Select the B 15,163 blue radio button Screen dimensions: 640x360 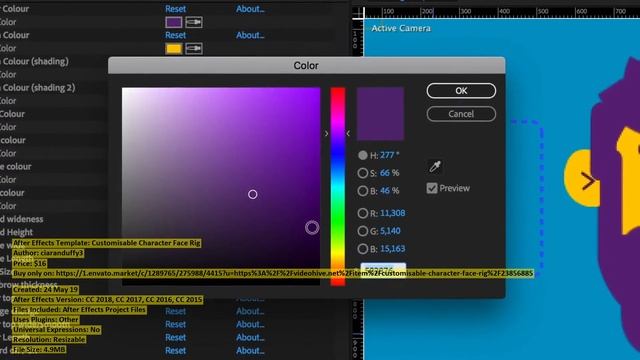[362, 249]
